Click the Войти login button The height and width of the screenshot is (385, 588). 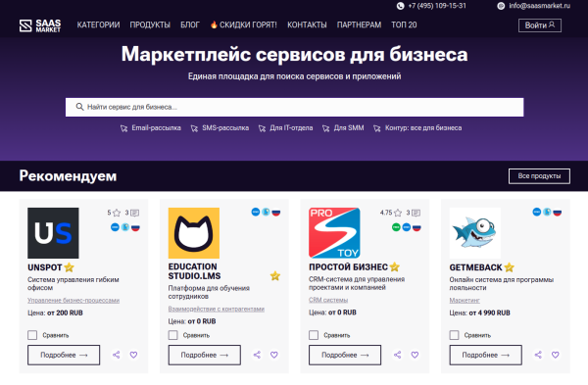540,25
